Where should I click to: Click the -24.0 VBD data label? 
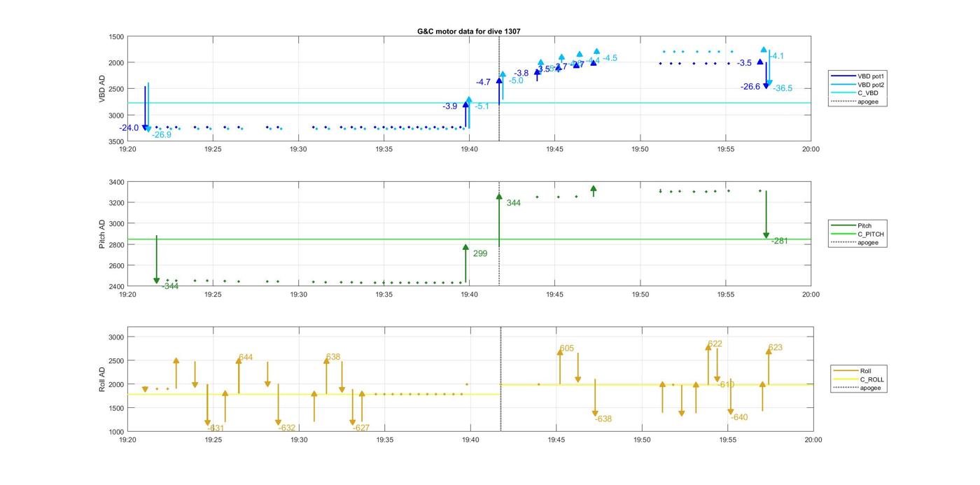(129, 128)
